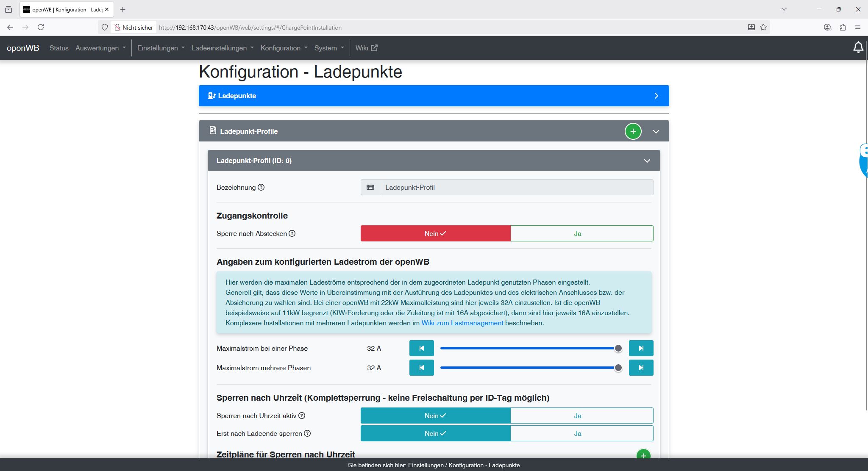
Task: Click help icon next to Bezeichnung
Action: tap(261, 187)
